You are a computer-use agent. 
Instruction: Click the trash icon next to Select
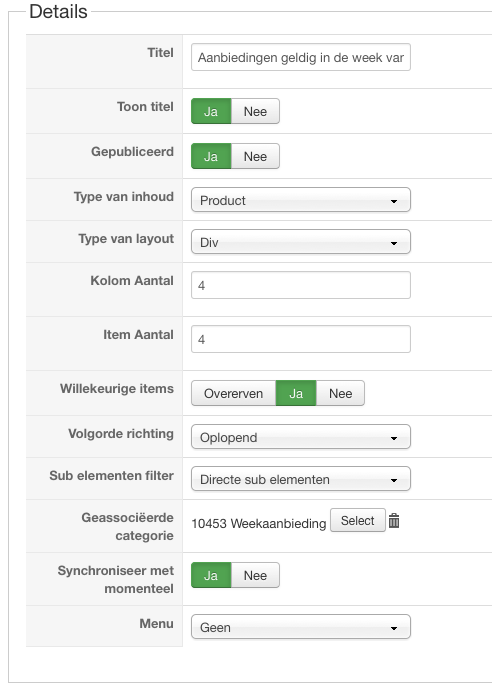(394, 521)
